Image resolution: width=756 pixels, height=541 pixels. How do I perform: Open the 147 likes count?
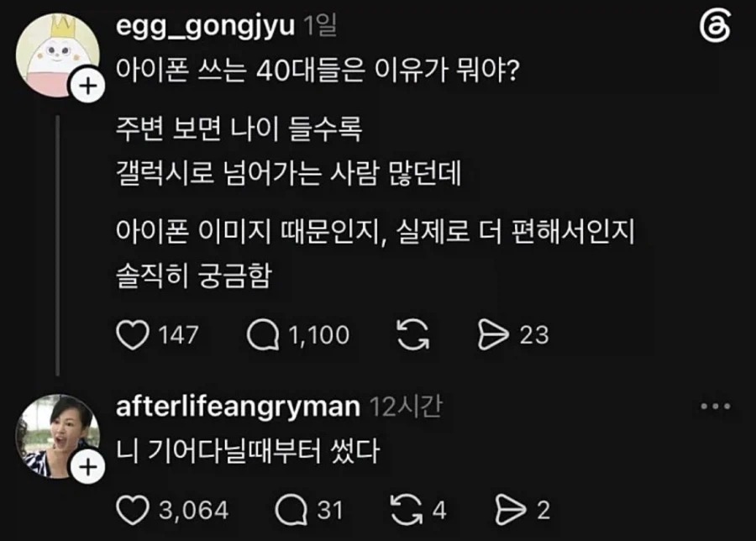click(x=178, y=335)
